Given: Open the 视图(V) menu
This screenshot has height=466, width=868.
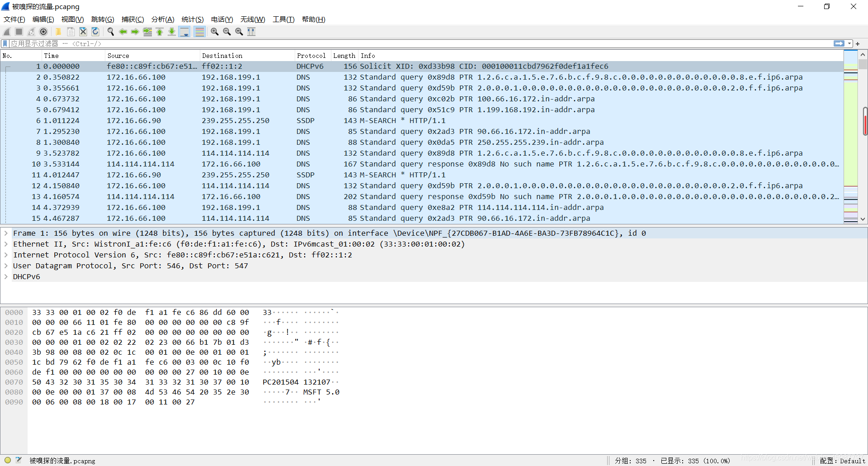Looking at the screenshot, I should click(72, 19).
